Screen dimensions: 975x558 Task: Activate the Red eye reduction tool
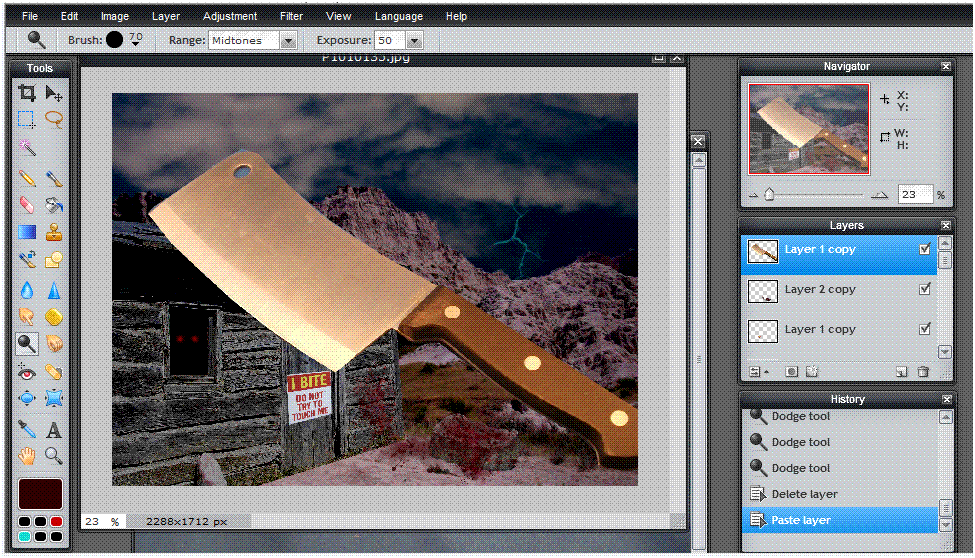[27, 371]
